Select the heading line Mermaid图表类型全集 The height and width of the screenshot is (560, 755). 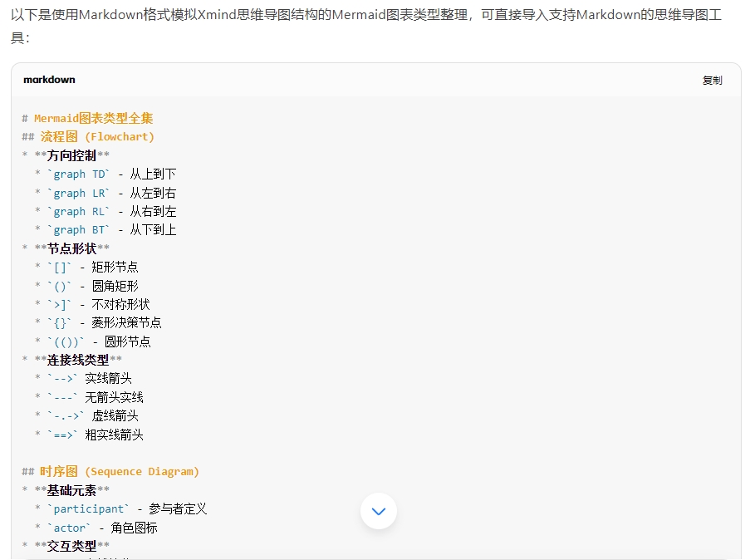pyautogui.click(x=88, y=119)
